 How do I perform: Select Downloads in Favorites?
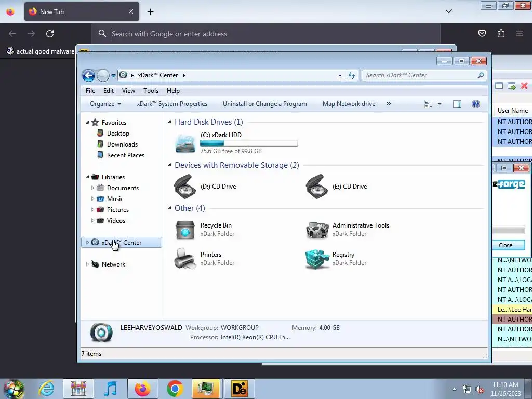click(122, 144)
